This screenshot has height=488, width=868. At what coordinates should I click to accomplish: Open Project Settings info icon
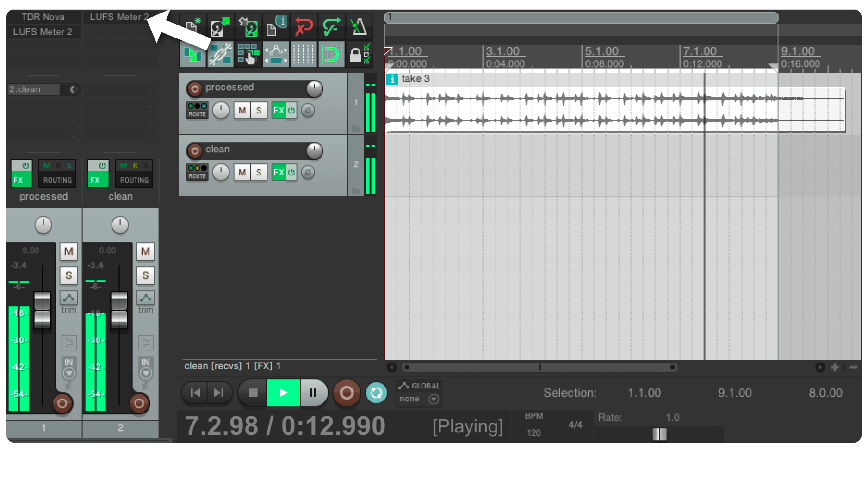click(276, 26)
